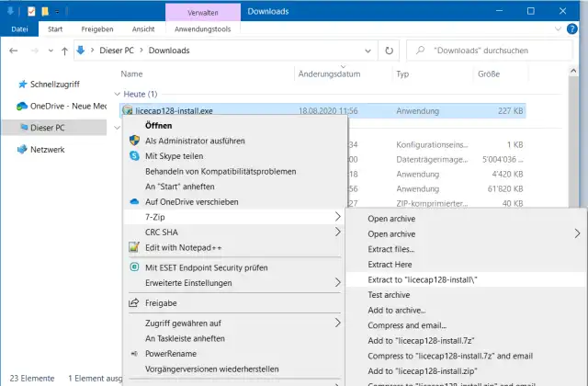Open Schnellzugriff in the sidebar
The height and width of the screenshot is (386, 588).
point(55,84)
